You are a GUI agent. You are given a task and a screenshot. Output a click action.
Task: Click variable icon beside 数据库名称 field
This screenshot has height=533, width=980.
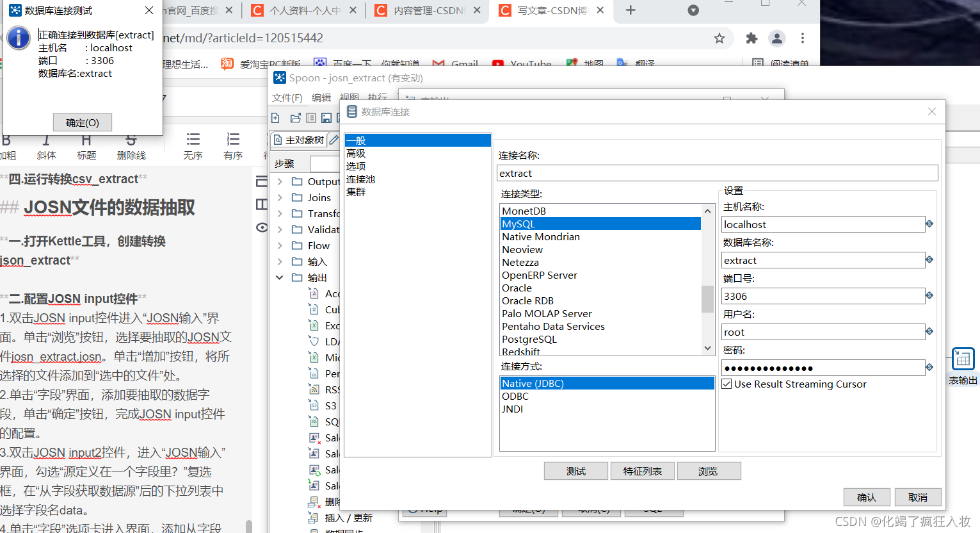coord(929,259)
